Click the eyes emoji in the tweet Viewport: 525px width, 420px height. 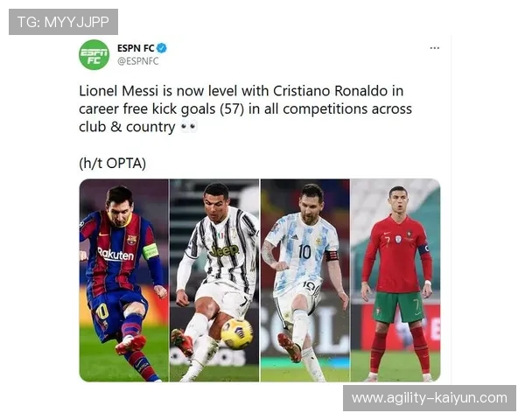coord(188,127)
